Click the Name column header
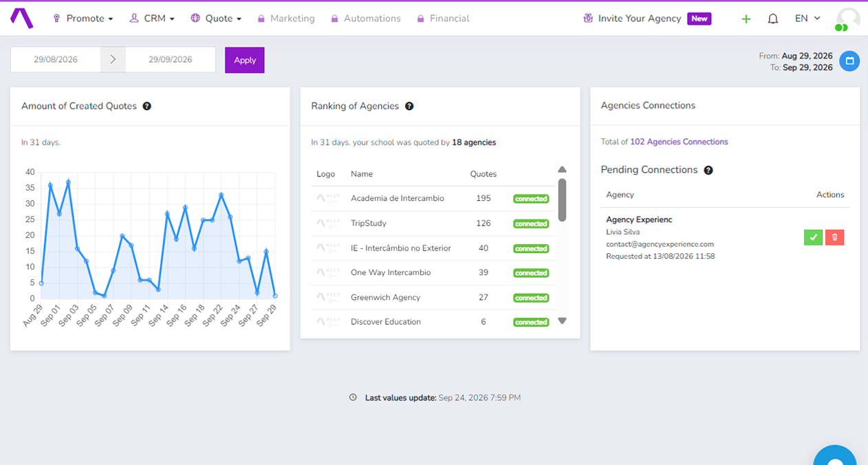 (362, 174)
